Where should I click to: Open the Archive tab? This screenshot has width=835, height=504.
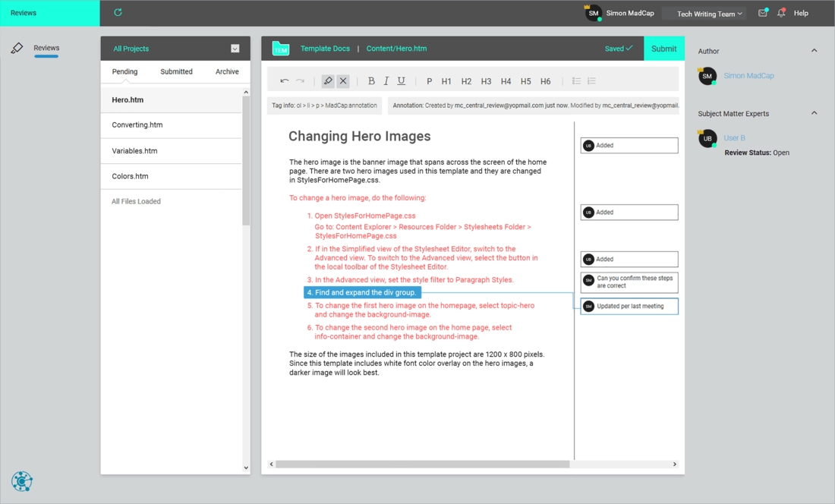pyautogui.click(x=226, y=71)
